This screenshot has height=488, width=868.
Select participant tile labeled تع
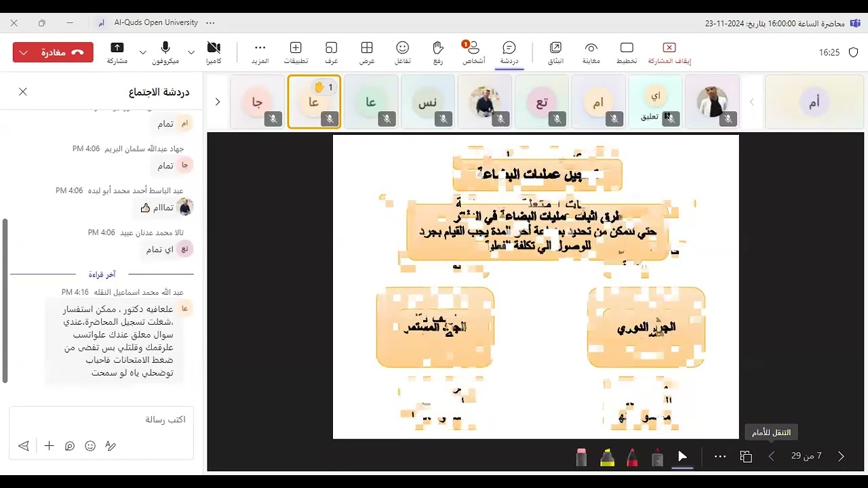(x=541, y=102)
